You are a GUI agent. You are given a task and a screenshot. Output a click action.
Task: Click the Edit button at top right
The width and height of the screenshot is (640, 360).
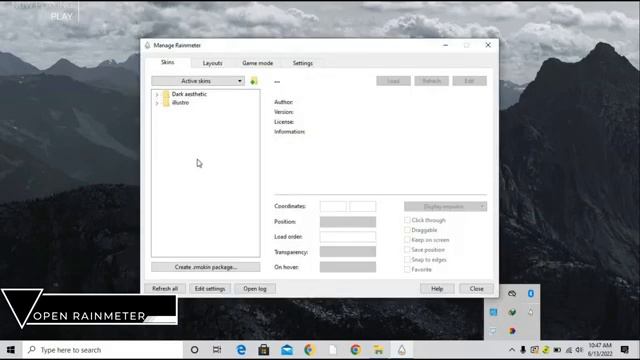point(469,81)
